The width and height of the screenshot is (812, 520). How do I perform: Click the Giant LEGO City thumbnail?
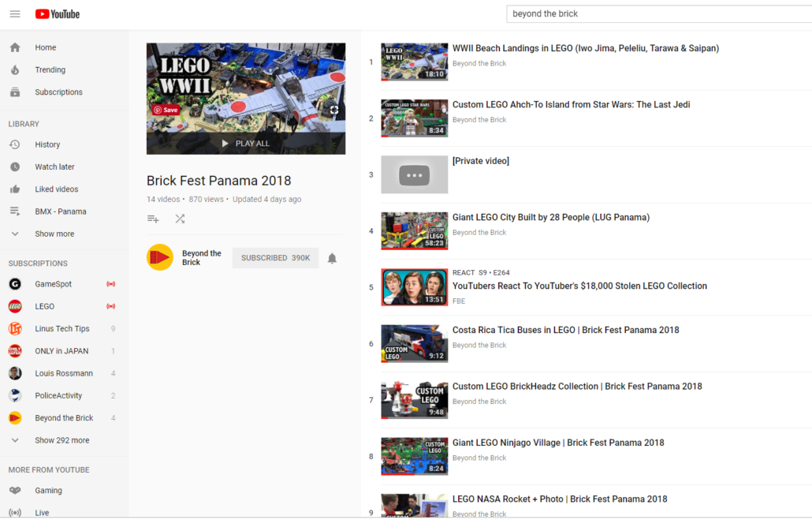[415, 230]
